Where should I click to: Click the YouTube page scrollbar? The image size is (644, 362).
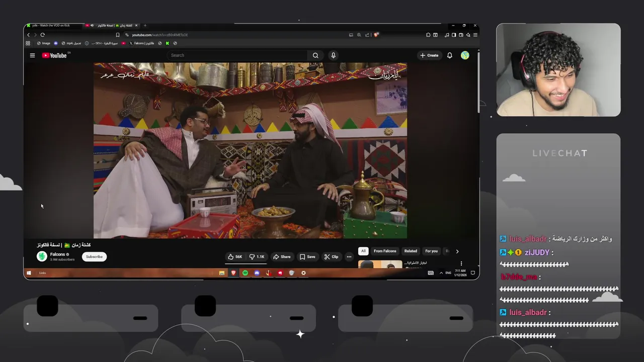[477, 83]
